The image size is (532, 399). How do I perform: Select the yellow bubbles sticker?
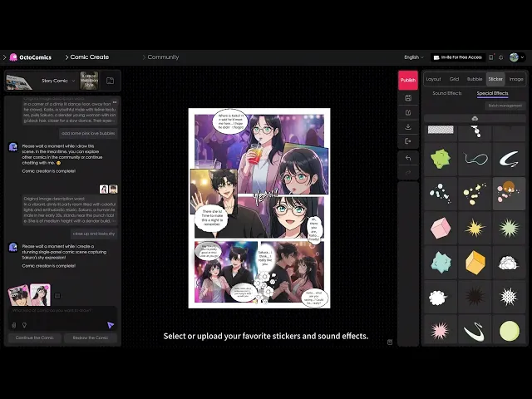475,194
